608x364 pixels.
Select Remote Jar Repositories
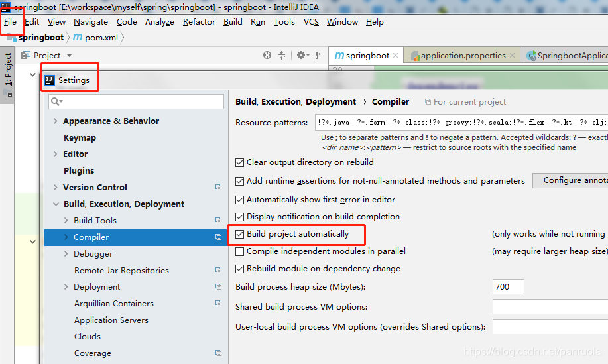pos(121,271)
